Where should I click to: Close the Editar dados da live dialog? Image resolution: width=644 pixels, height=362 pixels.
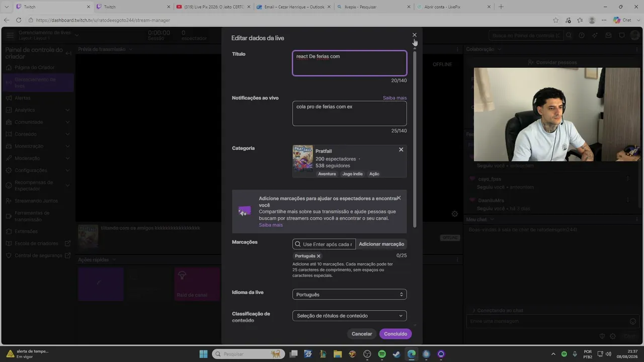point(415,35)
